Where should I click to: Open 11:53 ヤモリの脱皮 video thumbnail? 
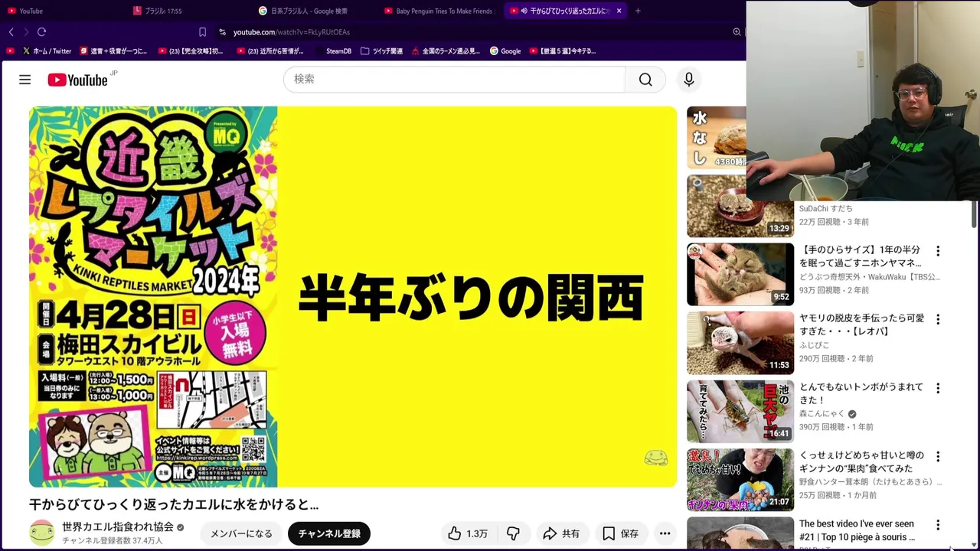(x=740, y=343)
